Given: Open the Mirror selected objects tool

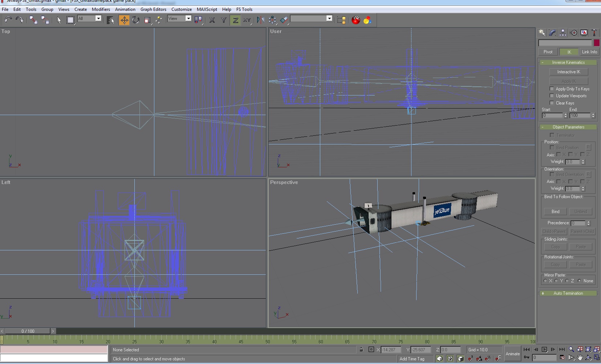Looking at the screenshot, I should click(x=261, y=20).
